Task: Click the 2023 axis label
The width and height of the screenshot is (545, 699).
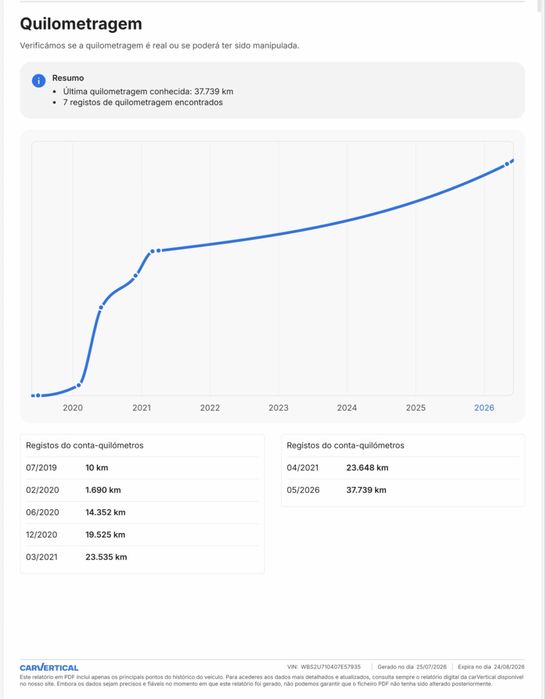Action: pos(279,407)
